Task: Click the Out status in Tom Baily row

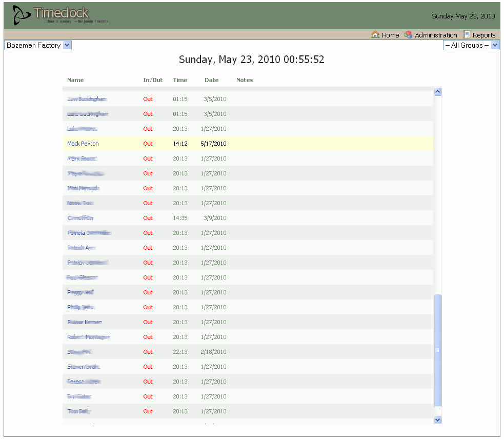Action: click(148, 411)
